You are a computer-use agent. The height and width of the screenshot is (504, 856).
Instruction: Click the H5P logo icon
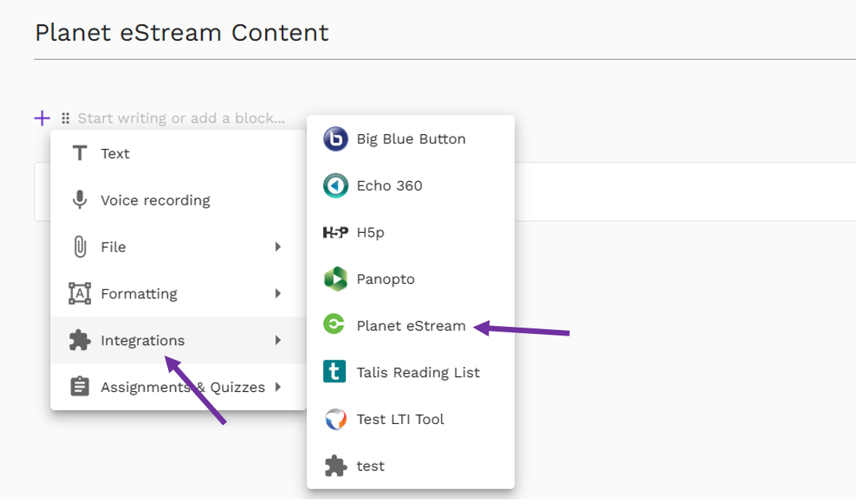[x=335, y=232]
